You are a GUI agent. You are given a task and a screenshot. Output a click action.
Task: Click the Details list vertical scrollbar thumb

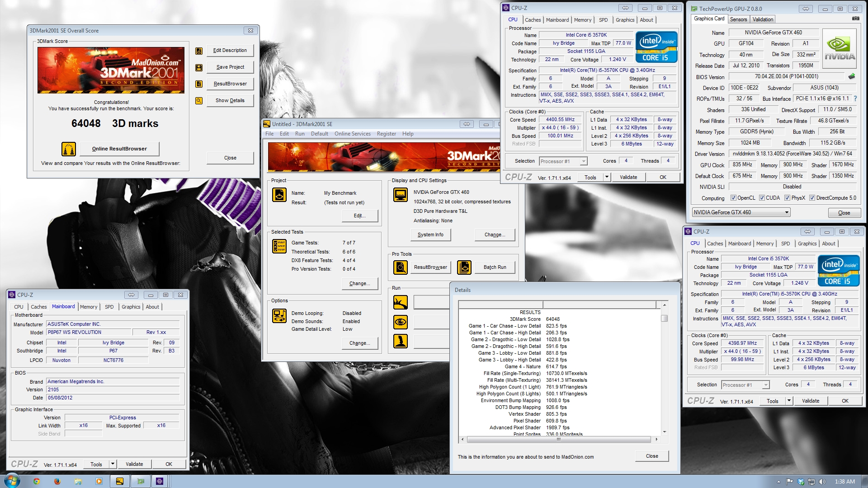coord(664,318)
